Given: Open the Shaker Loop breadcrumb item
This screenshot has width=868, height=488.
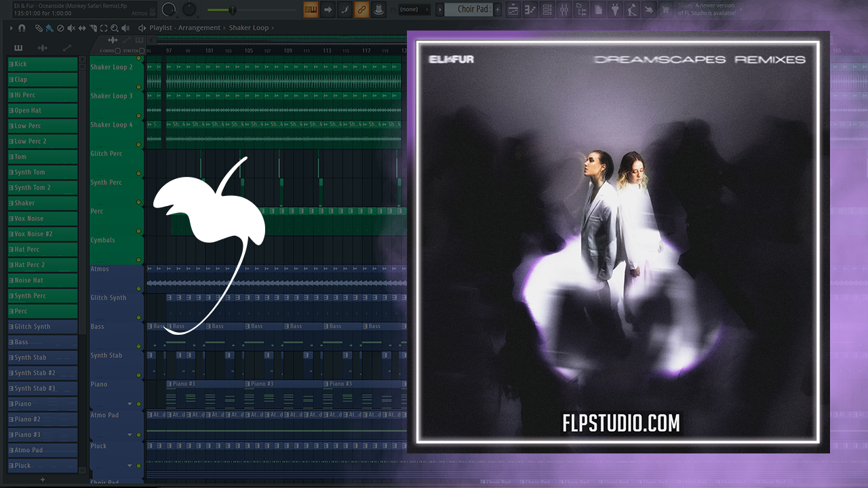Looking at the screenshot, I should (248, 28).
